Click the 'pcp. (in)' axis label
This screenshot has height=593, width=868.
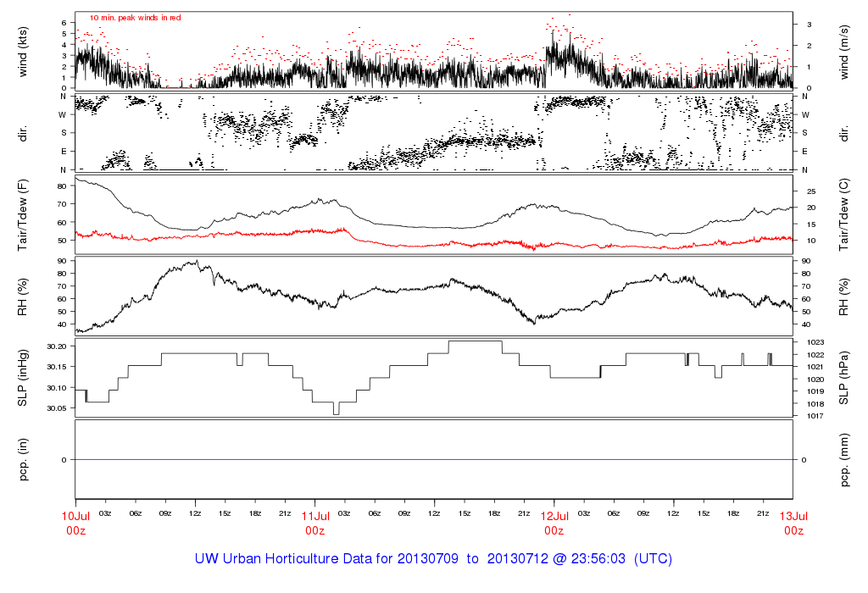[23, 459]
